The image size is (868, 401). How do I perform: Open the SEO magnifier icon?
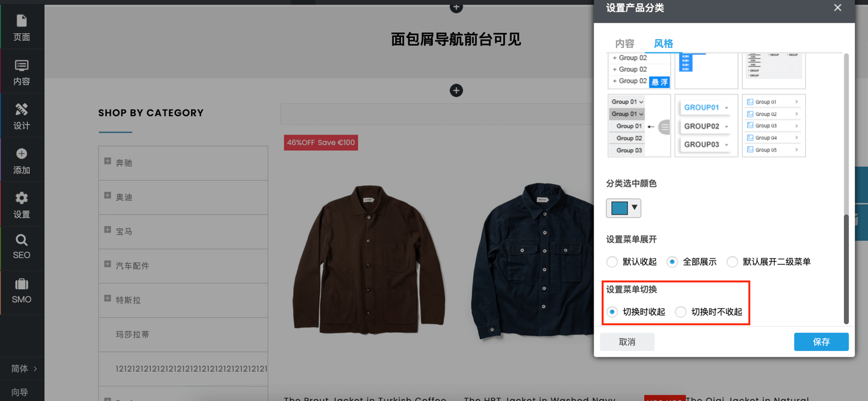[x=22, y=247]
